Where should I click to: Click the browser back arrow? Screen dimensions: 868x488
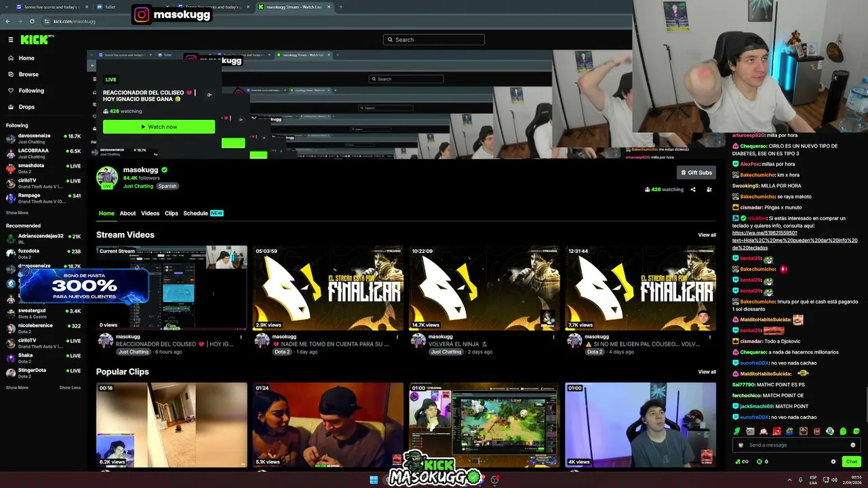(7, 21)
